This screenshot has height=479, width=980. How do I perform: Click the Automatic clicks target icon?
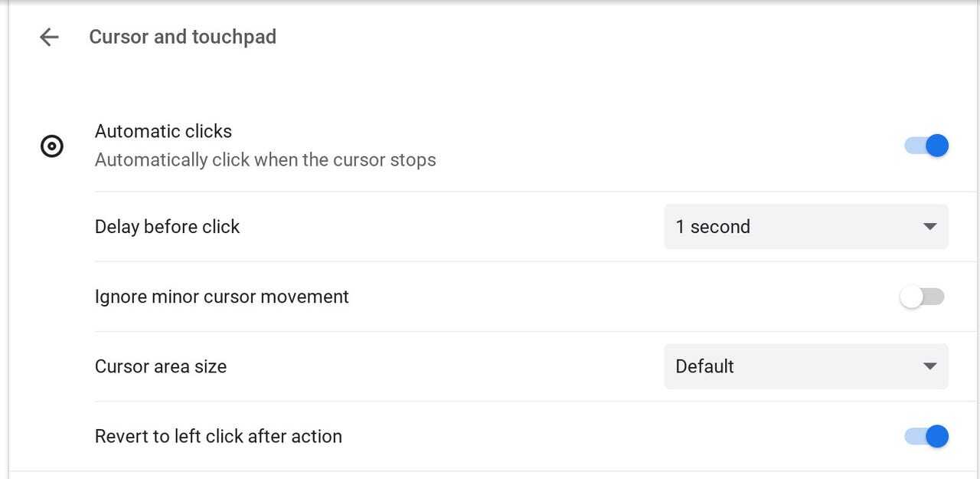(52, 146)
